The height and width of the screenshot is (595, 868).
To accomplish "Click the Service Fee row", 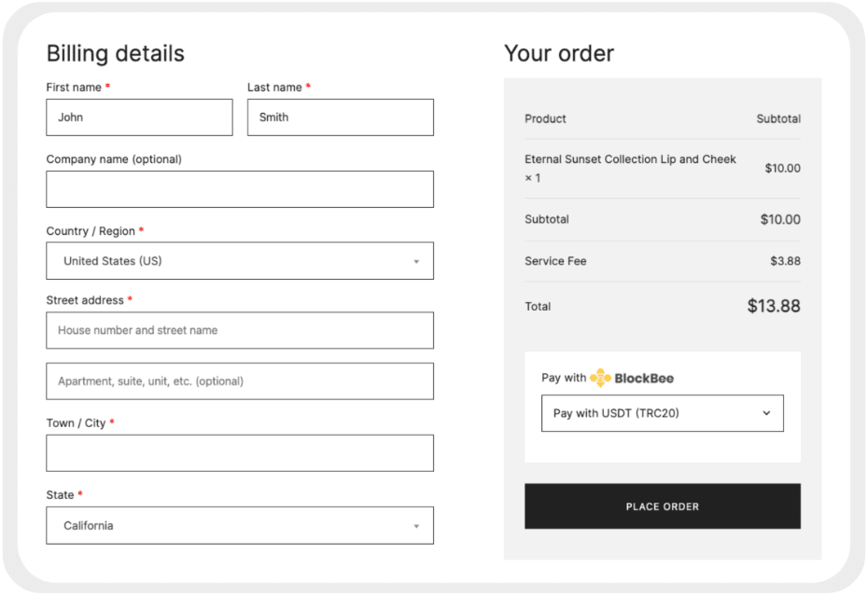I will click(x=663, y=261).
